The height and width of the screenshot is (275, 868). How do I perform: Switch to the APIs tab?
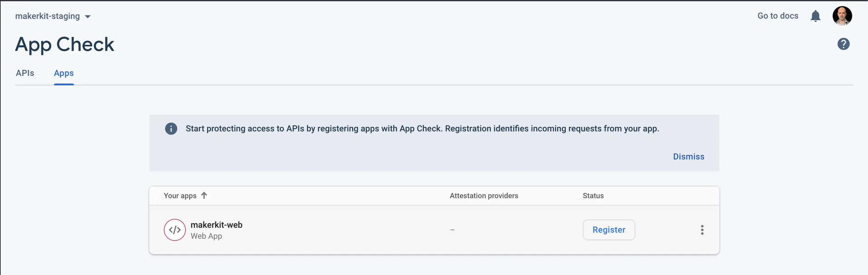pos(25,73)
